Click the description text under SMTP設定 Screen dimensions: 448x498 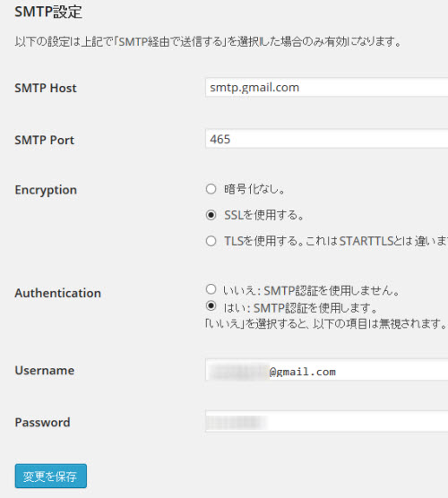point(209,41)
